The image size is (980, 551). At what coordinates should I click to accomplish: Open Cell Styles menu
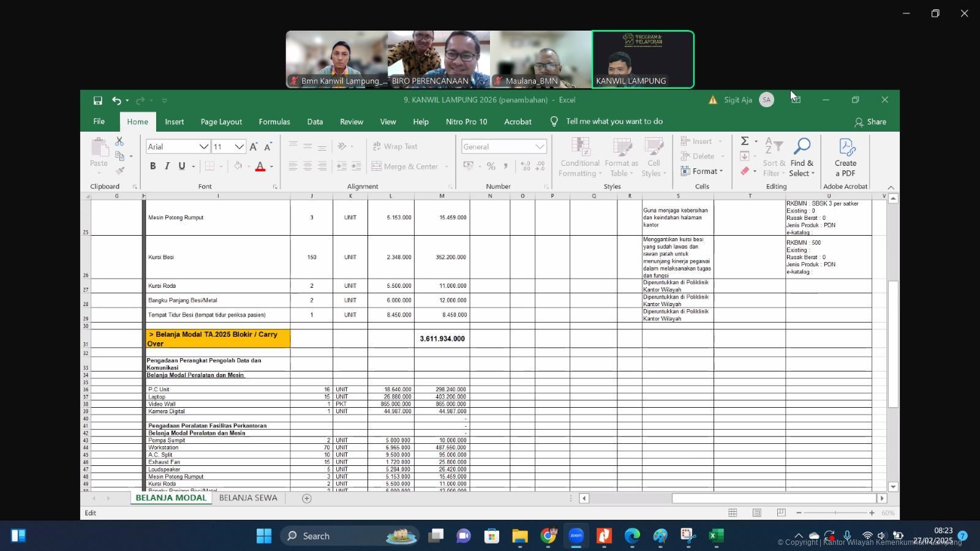pyautogui.click(x=654, y=157)
